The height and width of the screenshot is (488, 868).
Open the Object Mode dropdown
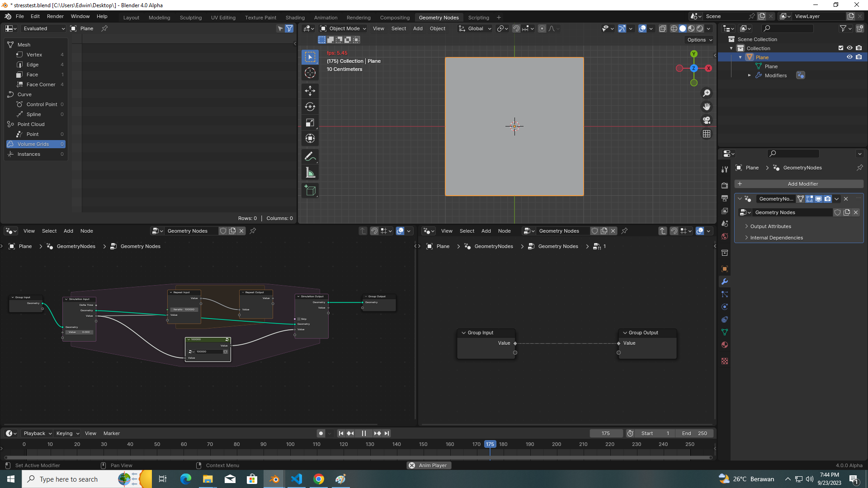click(344, 28)
